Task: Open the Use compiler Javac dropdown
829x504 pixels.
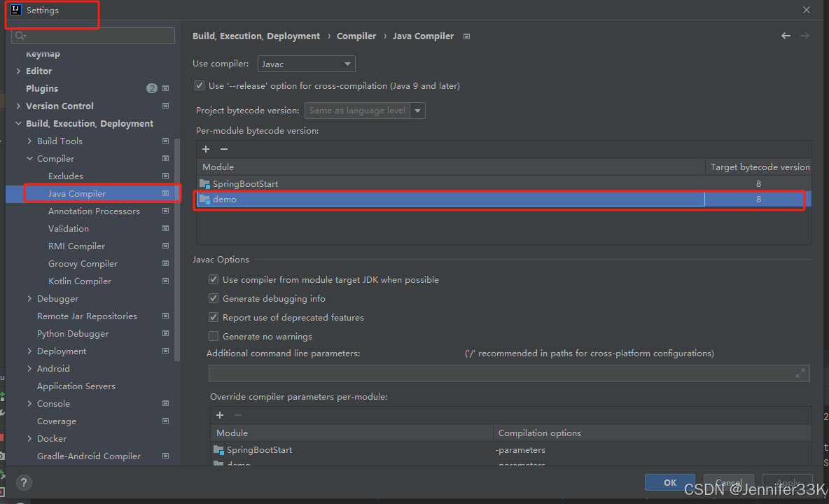Action: (x=306, y=63)
